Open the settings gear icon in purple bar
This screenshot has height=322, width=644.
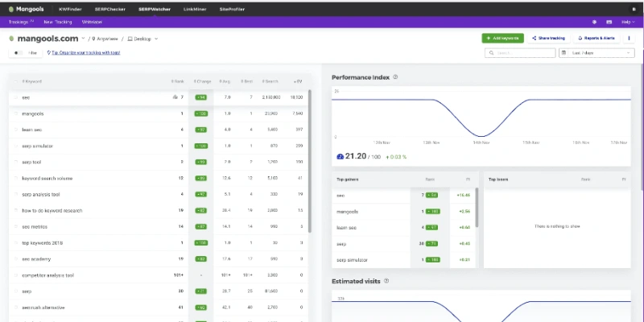[594, 22]
